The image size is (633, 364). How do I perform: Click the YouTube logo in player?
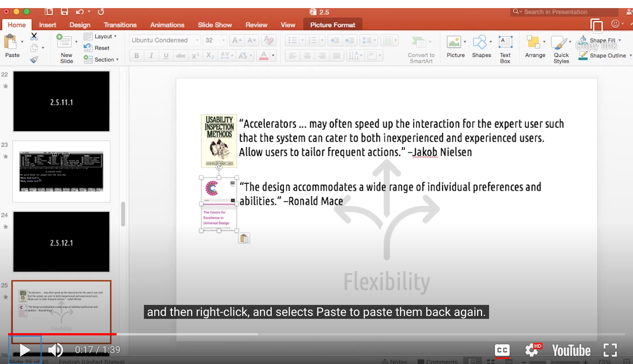point(571,350)
